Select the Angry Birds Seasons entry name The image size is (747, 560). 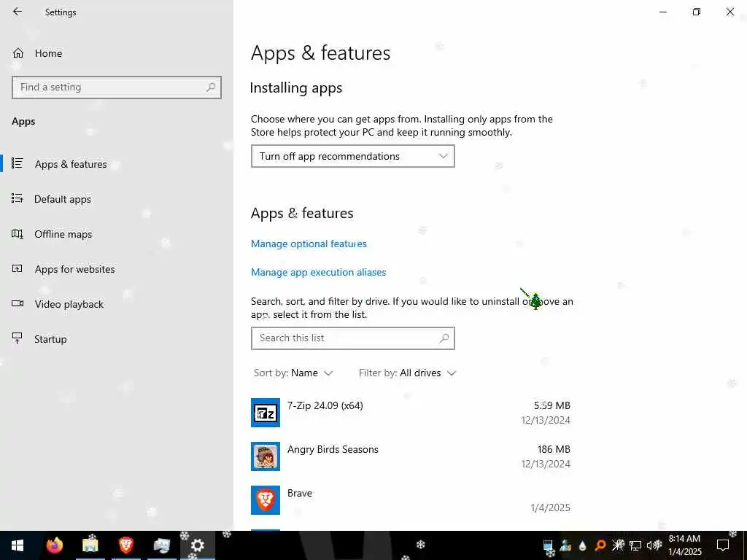[333, 449]
